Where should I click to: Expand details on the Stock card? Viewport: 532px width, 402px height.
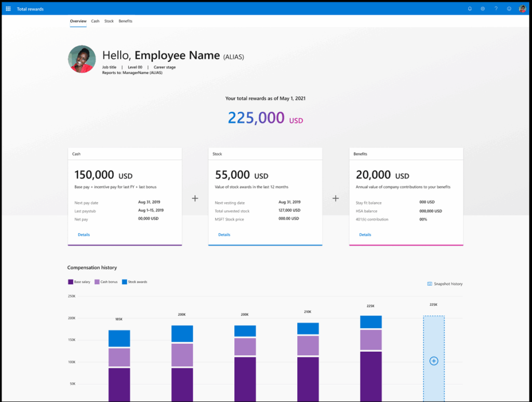224,234
